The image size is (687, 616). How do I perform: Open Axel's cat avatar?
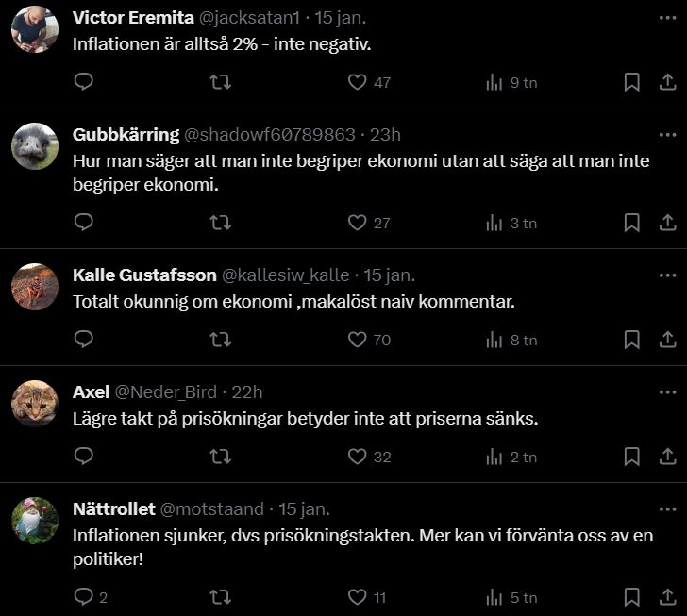click(35, 404)
